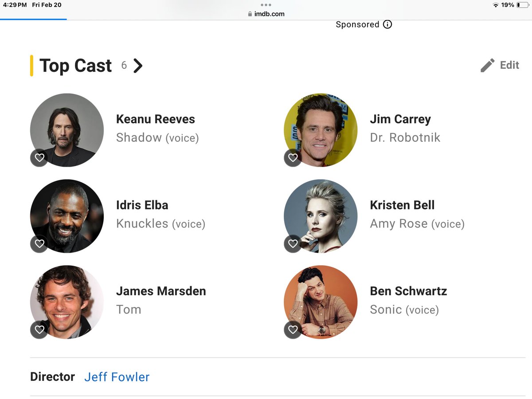532x399 pixels.
Task: Tap the Fri Feb 20 date
Action: pos(47,5)
